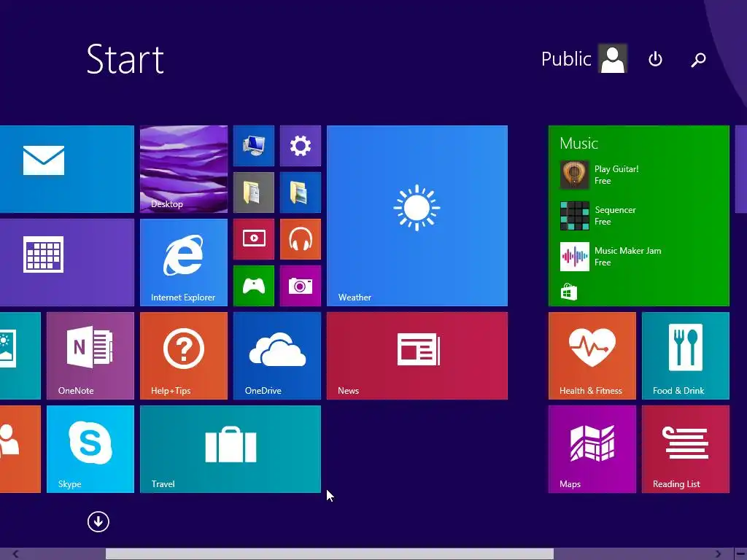This screenshot has height=560, width=747.
Task: Open PC Settings gear tile
Action: (301, 146)
